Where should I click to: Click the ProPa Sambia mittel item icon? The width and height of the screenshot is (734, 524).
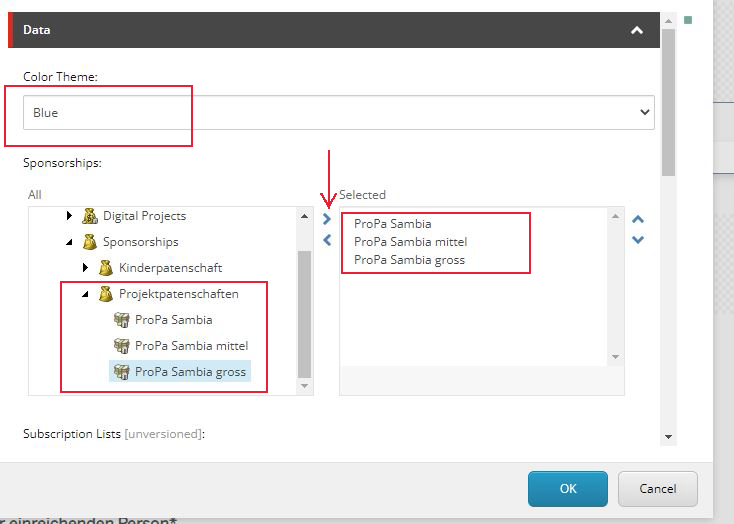122,346
